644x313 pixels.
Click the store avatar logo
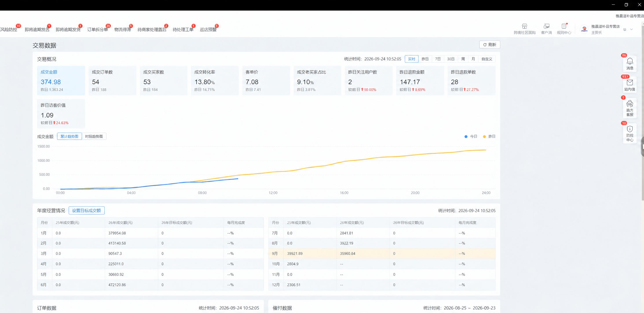[x=584, y=29]
